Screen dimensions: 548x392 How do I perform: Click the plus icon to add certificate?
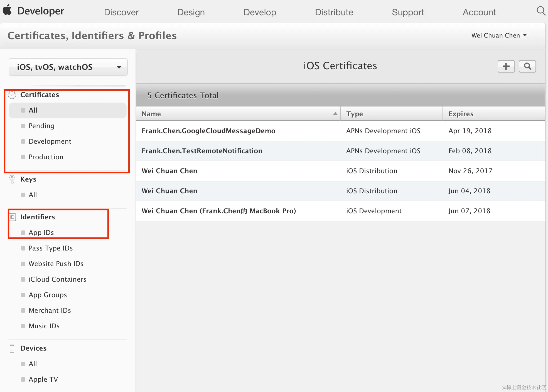506,66
